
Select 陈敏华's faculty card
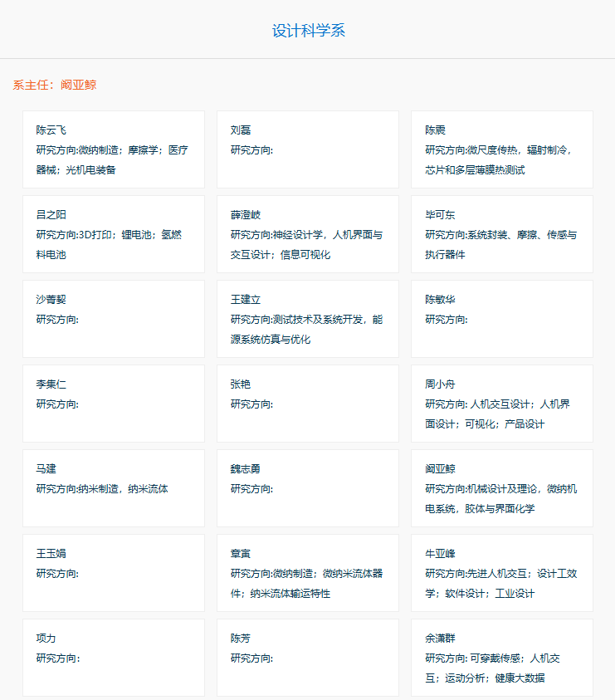502,319
